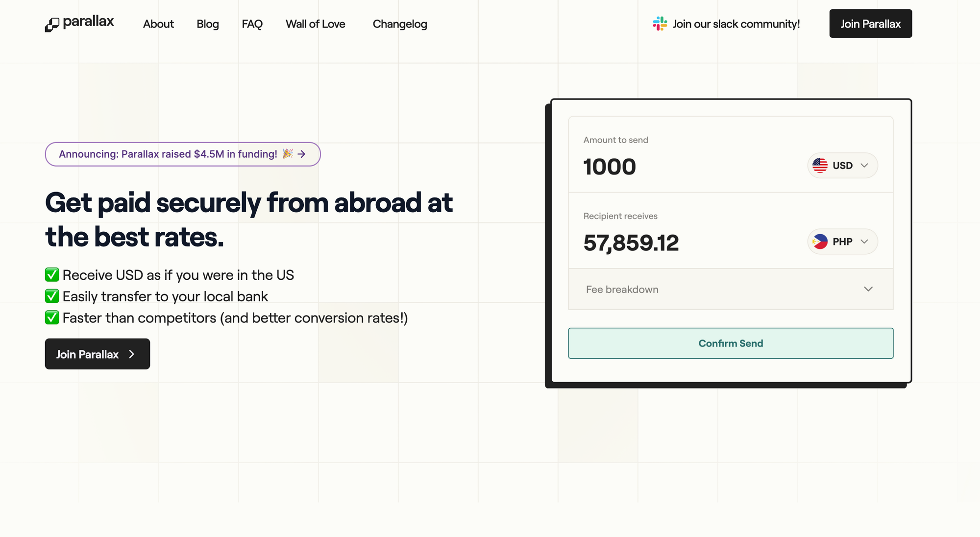This screenshot has height=537, width=980.
Task: Open the About menu item
Action: [158, 24]
